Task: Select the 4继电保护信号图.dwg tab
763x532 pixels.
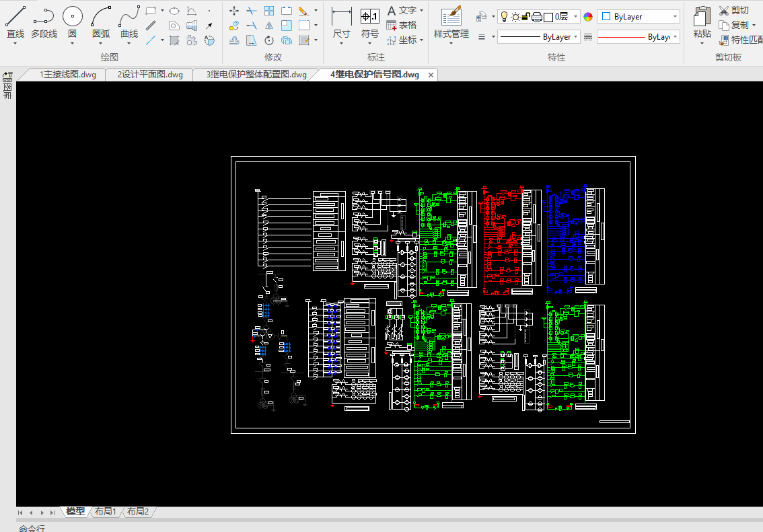Action: coord(374,75)
